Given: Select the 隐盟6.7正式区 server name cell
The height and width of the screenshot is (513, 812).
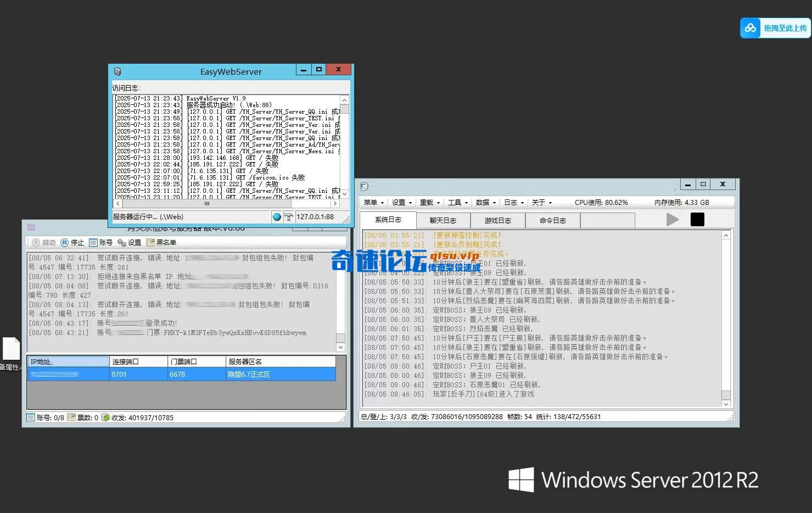Looking at the screenshot, I should coord(281,375).
